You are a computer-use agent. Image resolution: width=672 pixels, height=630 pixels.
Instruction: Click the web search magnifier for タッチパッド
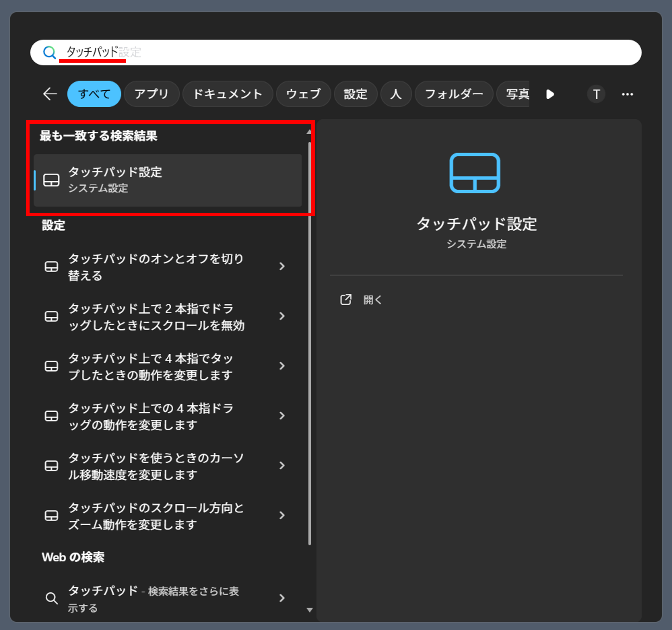(x=51, y=598)
